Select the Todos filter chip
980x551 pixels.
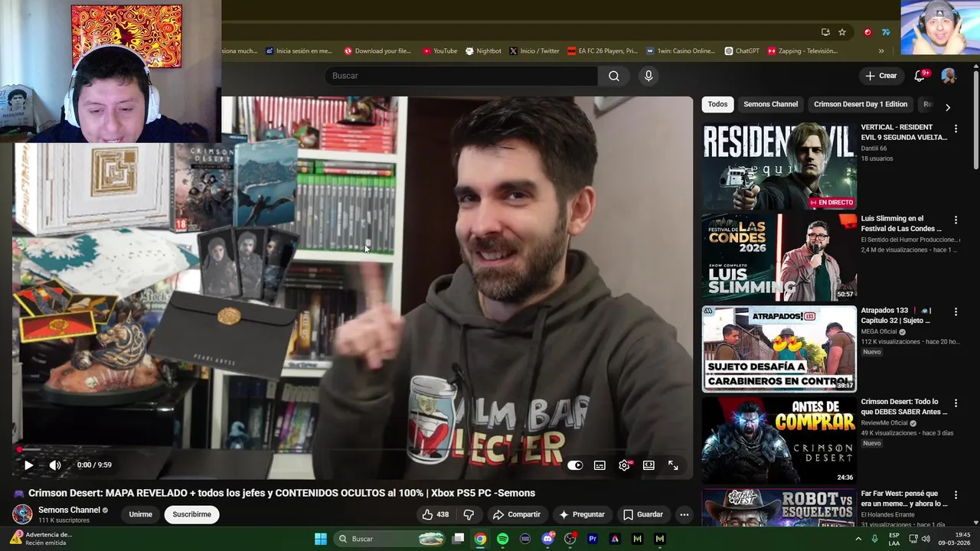pos(717,104)
